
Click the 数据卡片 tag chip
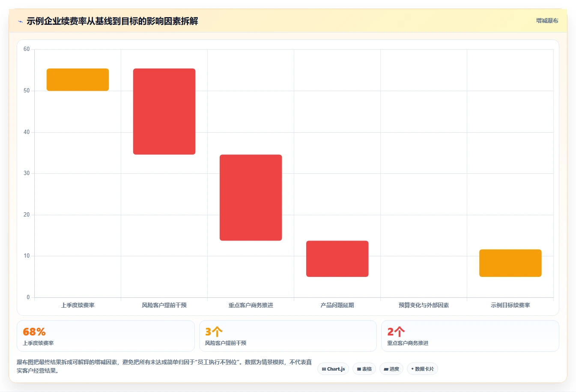[422, 369]
